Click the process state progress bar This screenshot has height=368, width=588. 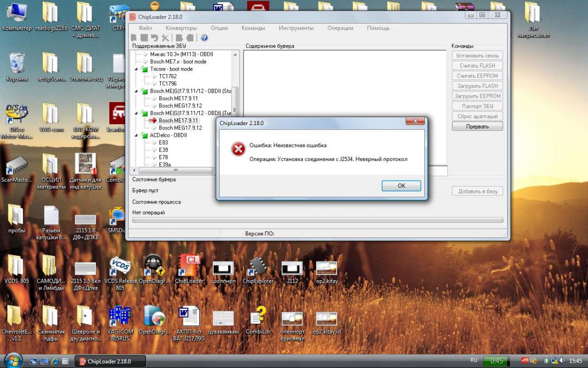pos(318,220)
